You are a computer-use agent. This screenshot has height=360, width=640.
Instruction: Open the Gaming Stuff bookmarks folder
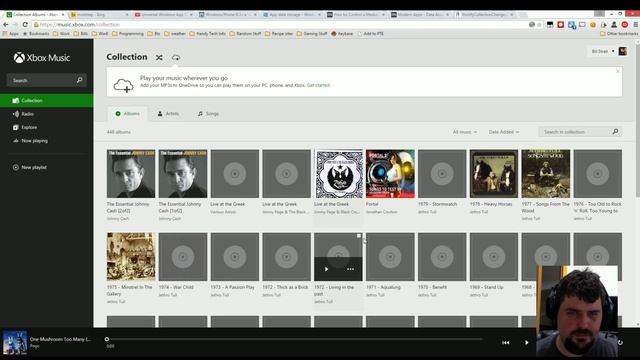(312, 34)
